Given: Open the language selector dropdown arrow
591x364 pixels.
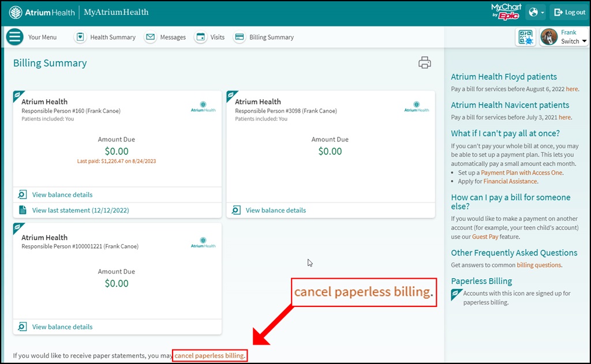Looking at the screenshot, I should tap(543, 13).
